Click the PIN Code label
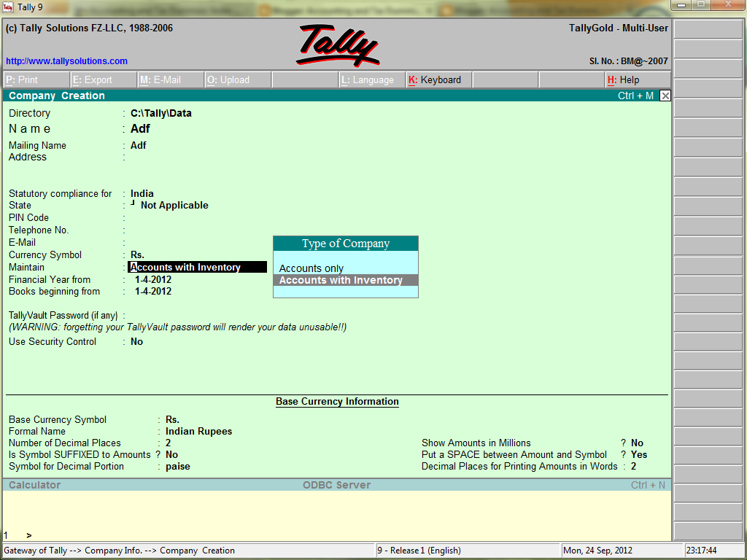The height and width of the screenshot is (560, 747). pos(28,217)
